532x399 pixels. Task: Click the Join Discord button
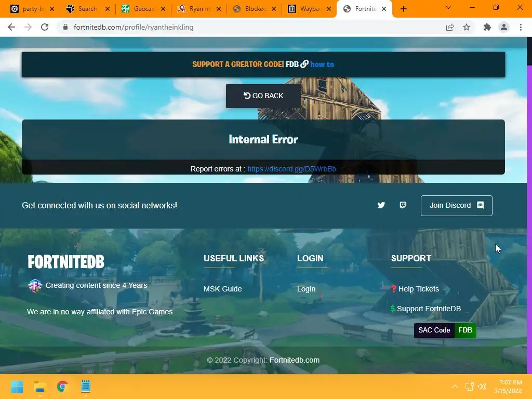click(456, 206)
